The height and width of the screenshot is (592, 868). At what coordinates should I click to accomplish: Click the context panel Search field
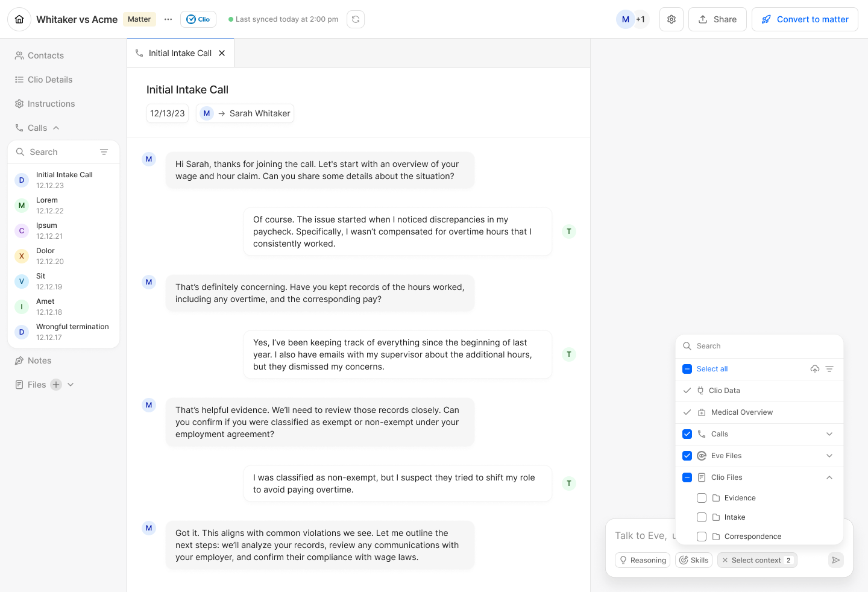click(x=759, y=346)
